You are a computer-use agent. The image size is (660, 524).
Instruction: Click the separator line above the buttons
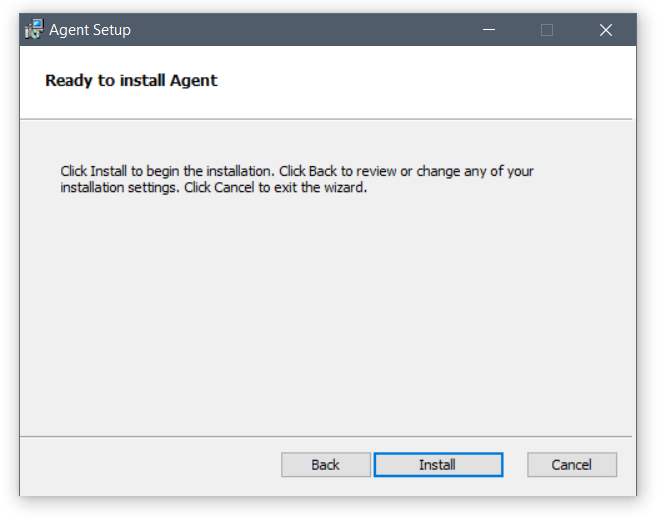pyautogui.click(x=326, y=436)
